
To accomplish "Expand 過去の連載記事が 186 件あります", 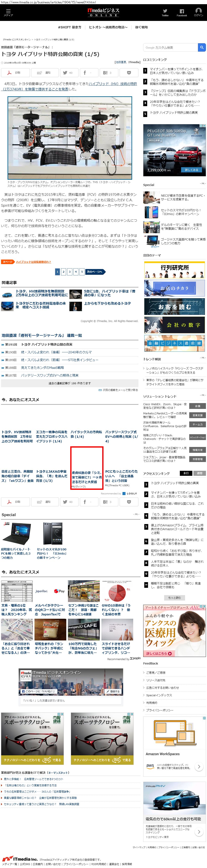I will point(69,383).
